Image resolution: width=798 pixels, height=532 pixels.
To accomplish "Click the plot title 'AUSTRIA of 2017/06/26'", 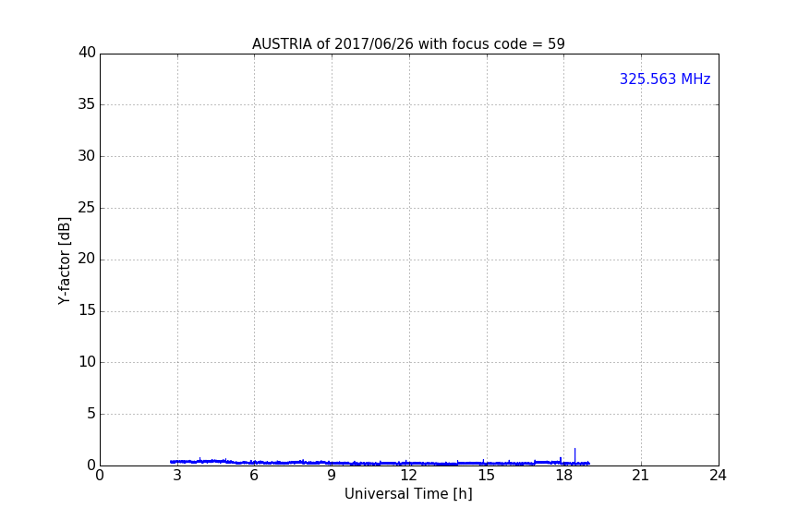I will pos(408,44).
